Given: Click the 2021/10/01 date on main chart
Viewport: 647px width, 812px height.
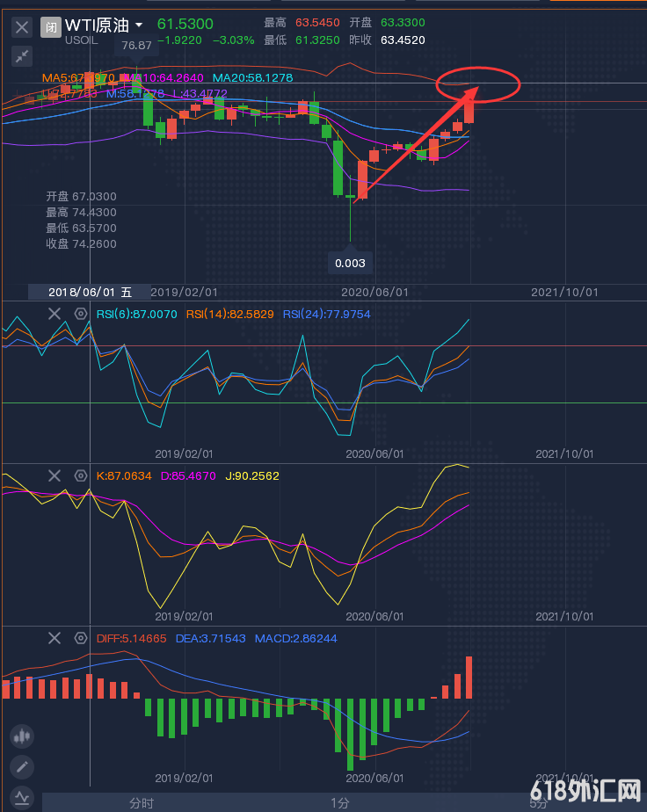Looking at the screenshot, I should click(564, 292).
